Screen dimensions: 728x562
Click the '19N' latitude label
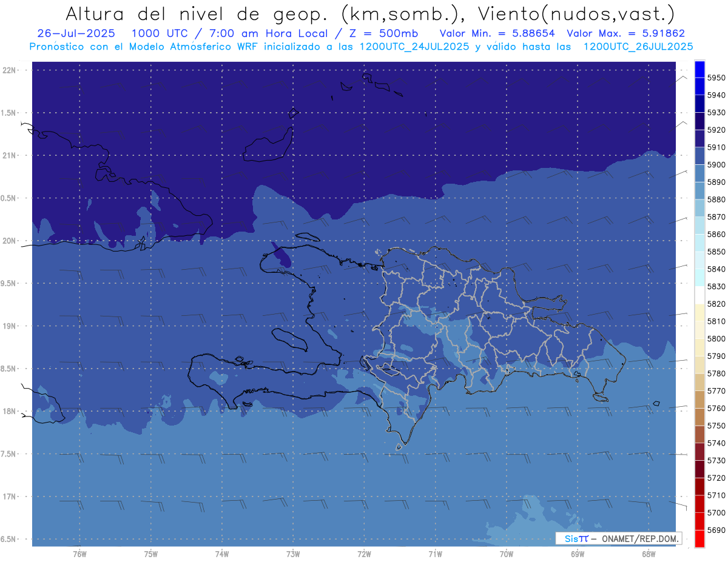(x=10, y=326)
